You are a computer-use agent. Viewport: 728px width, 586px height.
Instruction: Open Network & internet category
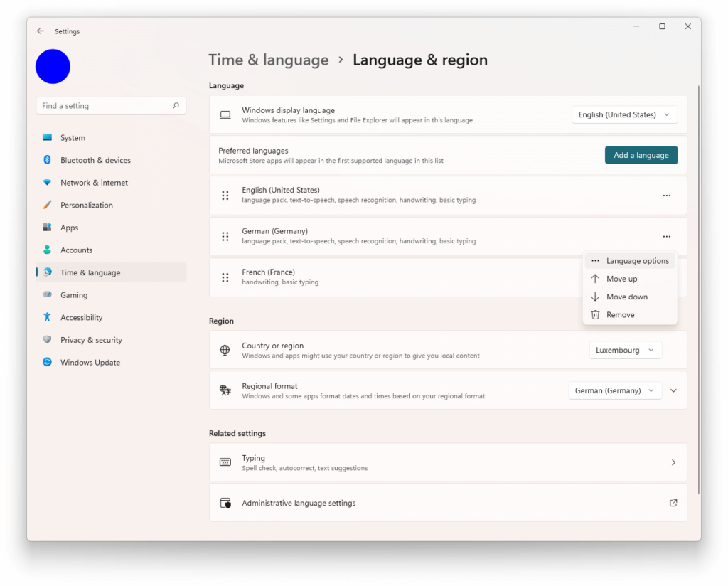click(x=112, y=183)
